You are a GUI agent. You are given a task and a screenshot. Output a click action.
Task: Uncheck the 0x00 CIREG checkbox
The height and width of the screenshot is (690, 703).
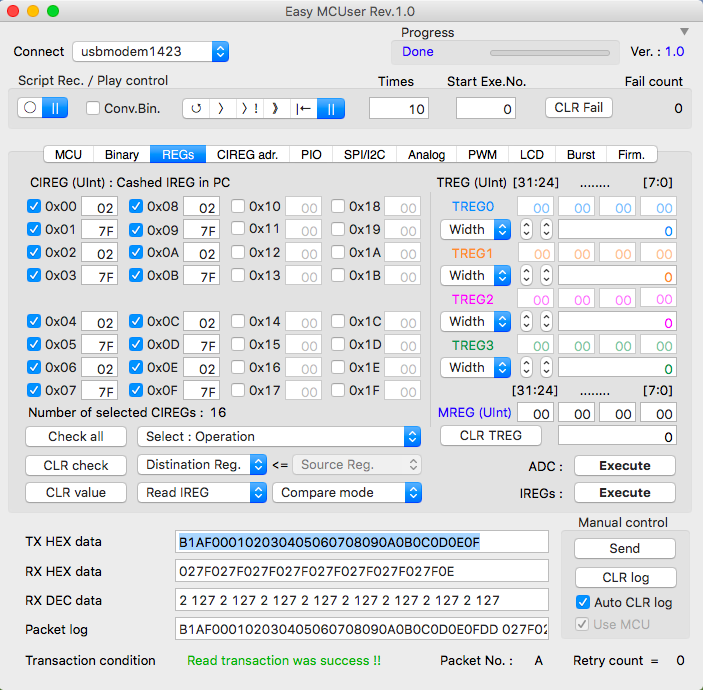coord(34,206)
